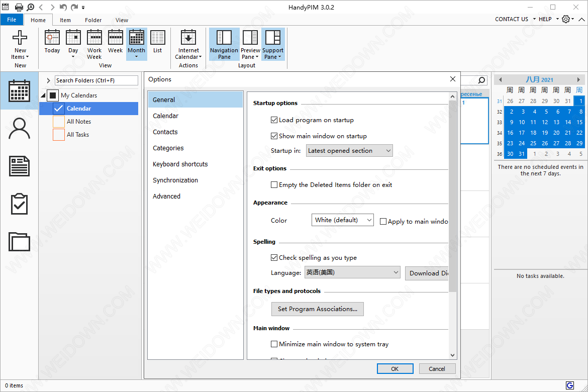Toggle Show main window on startup

point(274,136)
